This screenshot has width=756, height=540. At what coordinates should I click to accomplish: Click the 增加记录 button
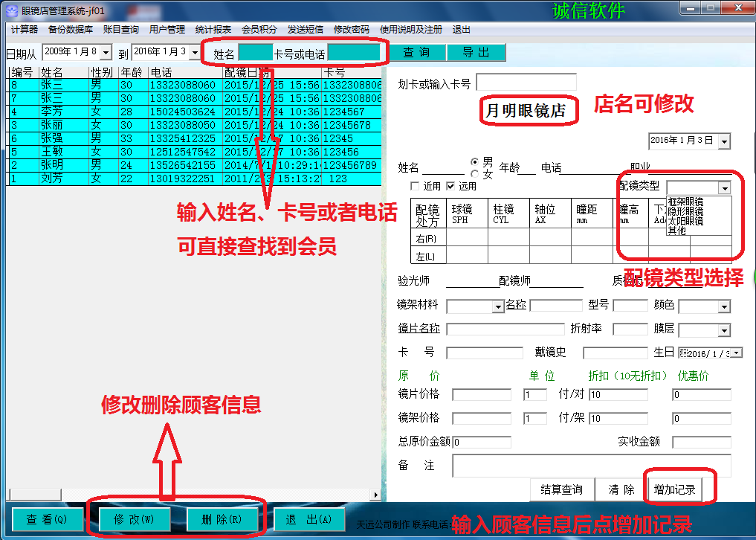(x=674, y=490)
